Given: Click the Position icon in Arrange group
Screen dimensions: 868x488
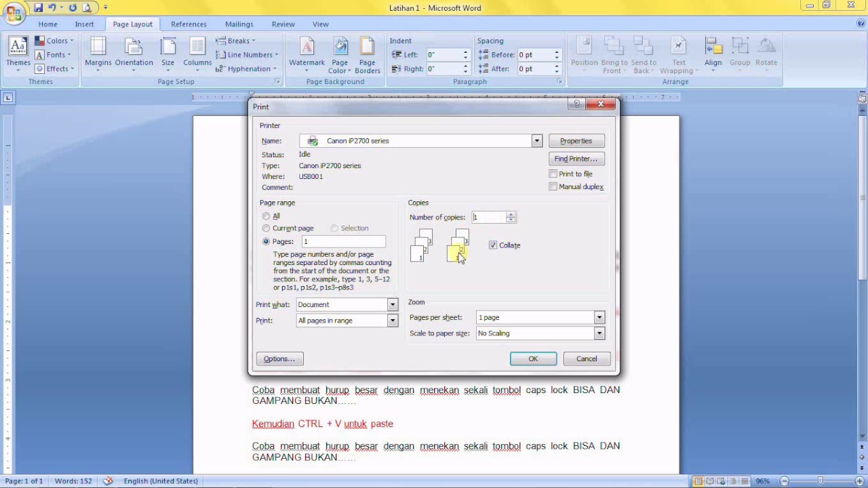Looking at the screenshot, I should point(585,54).
